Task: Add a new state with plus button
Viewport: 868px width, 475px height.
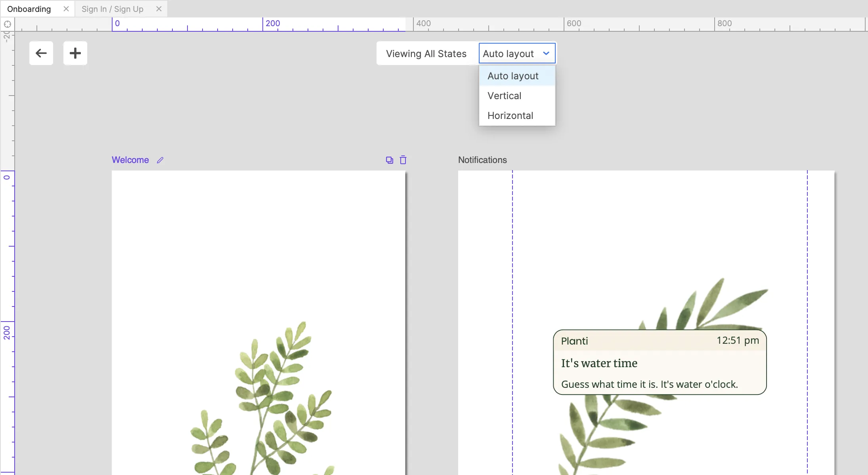Action: (75, 53)
